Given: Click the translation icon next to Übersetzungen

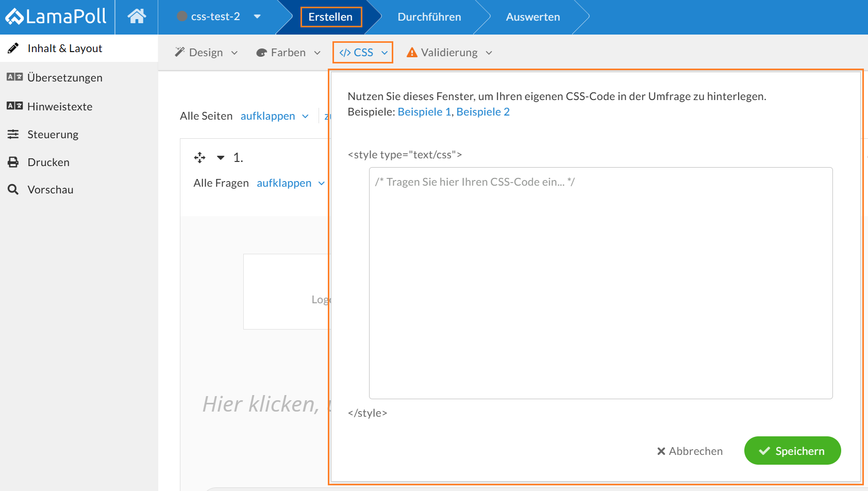Looking at the screenshot, I should [x=14, y=77].
